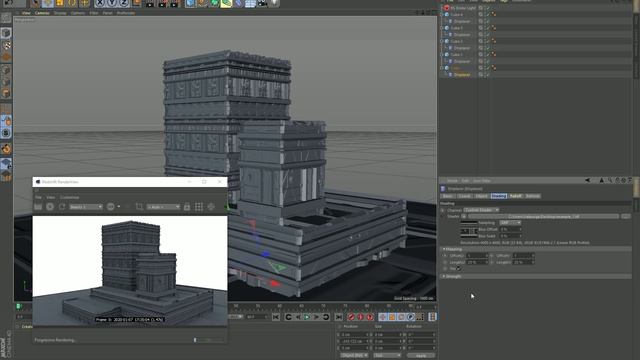Go to the start of the animation

tap(276, 317)
